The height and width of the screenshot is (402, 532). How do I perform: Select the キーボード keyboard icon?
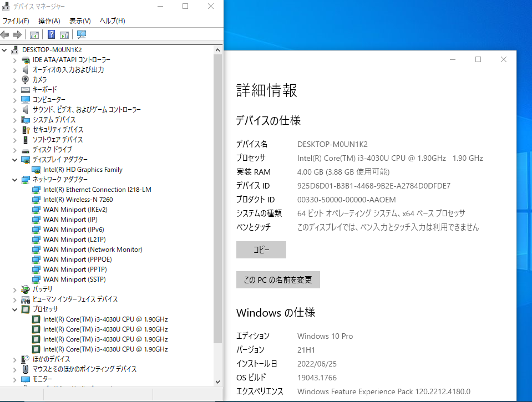(26, 90)
